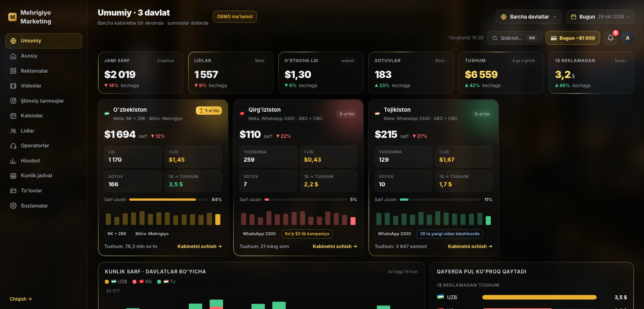Select Umumiy in the sidebar menu
The image size is (644, 309).
pyautogui.click(x=44, y=41)
